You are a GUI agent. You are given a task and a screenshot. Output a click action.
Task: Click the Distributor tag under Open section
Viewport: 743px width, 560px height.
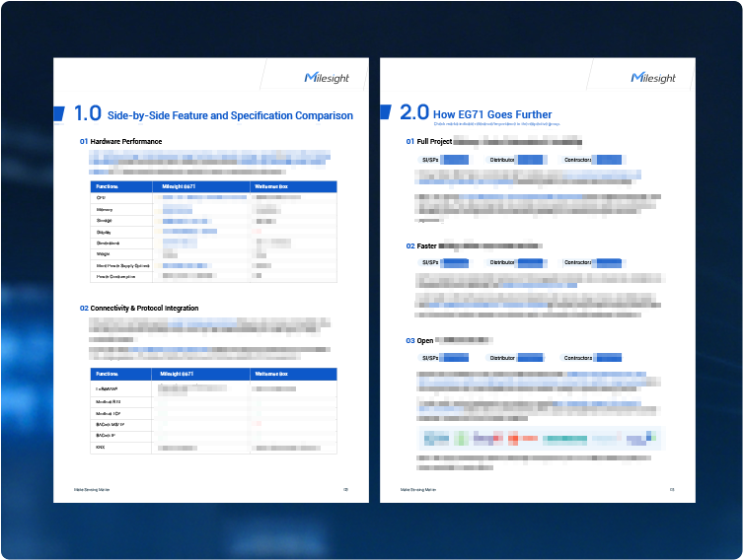[x=516, y=358]
